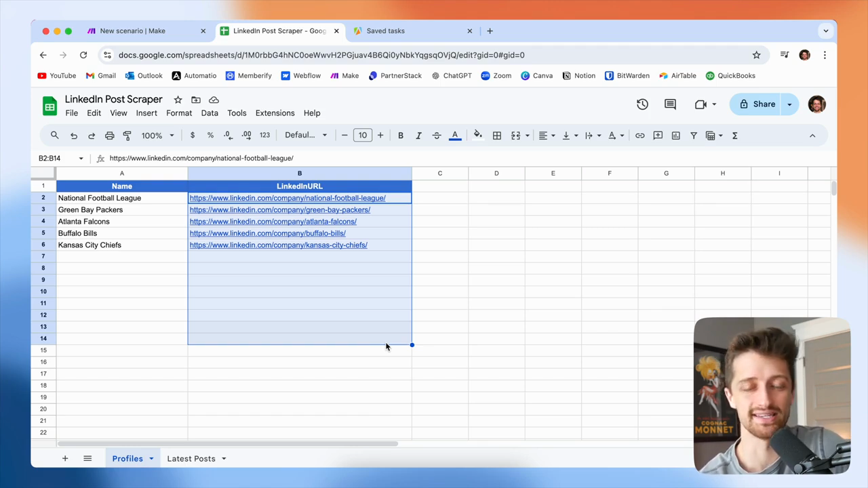Open the File menu
The height and width of the screenshot is (488, 868).
click(x=71, y=113)
